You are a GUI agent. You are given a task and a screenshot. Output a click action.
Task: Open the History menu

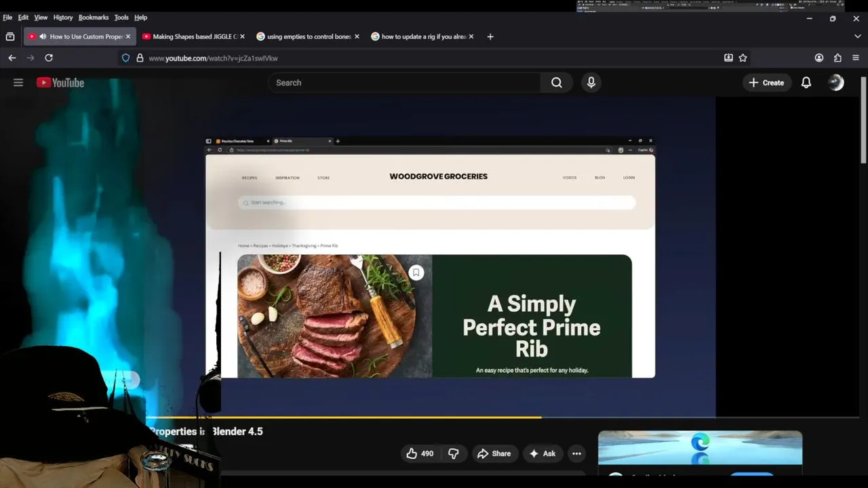pyautogui.click(x=62, y=17)
